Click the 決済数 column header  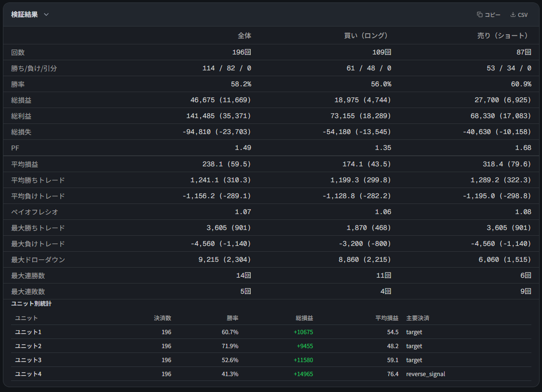click(x=163, y=318)
